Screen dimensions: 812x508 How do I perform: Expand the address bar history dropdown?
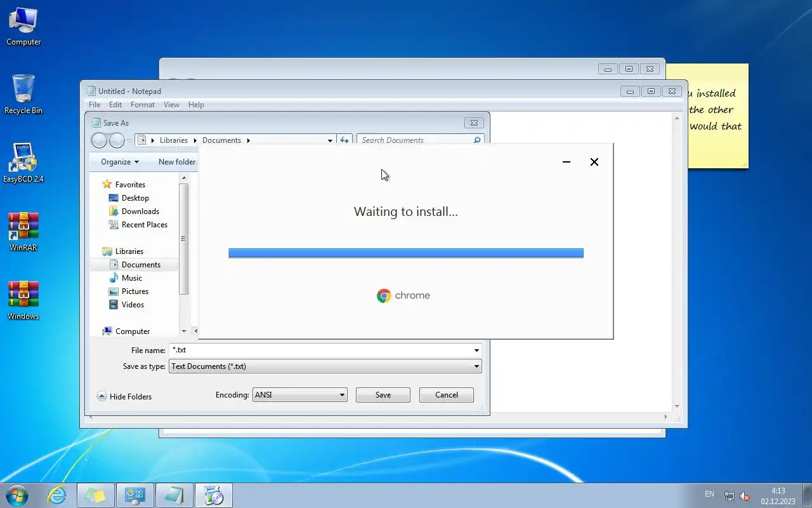click(330, 140)
